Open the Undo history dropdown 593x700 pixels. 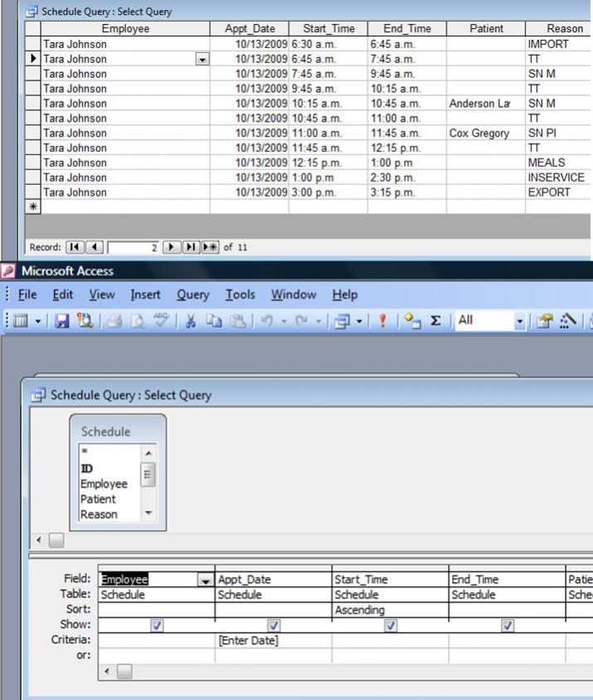tap(284, 322)
